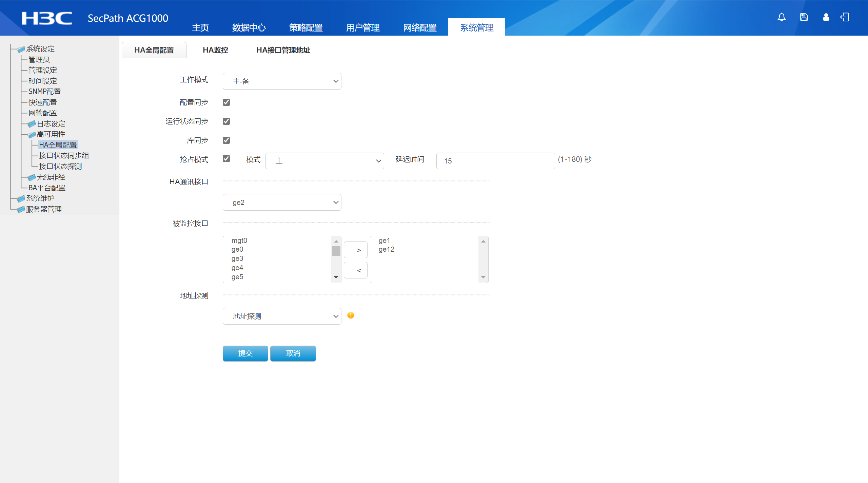
Task: Expand the 地址探测 dropdown
Action: (x=282, y=316)
